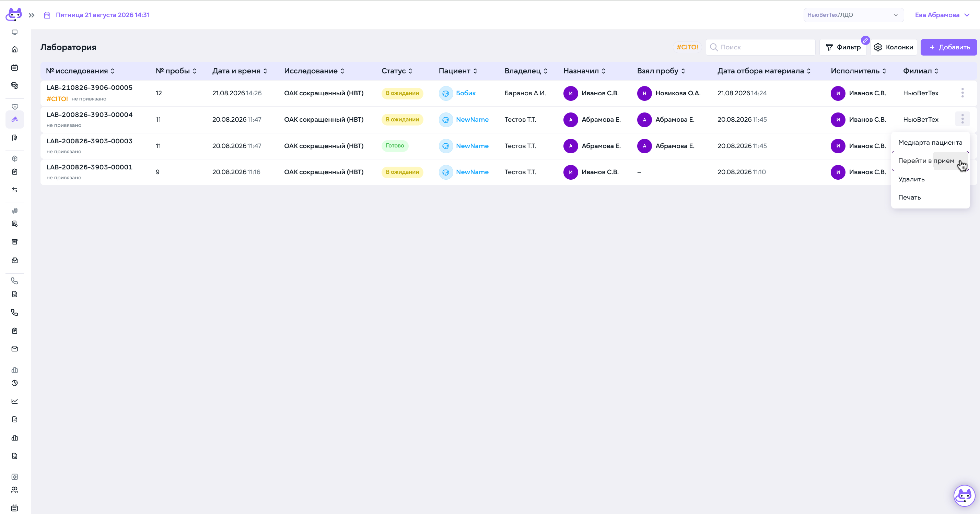
Task: Open three-dot menu for Бобик row
Action: 962,93
